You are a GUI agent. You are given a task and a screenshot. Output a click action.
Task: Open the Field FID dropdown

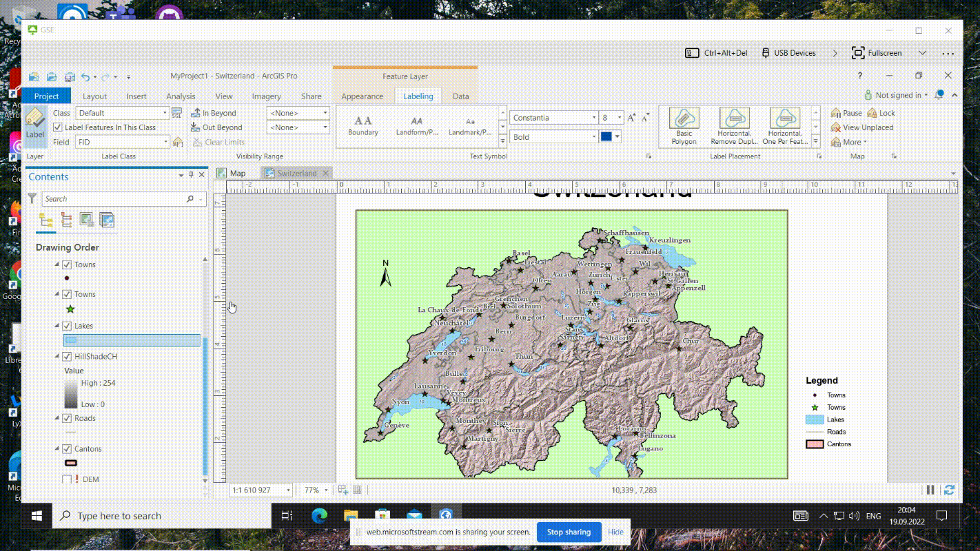[x=165, y=142]
